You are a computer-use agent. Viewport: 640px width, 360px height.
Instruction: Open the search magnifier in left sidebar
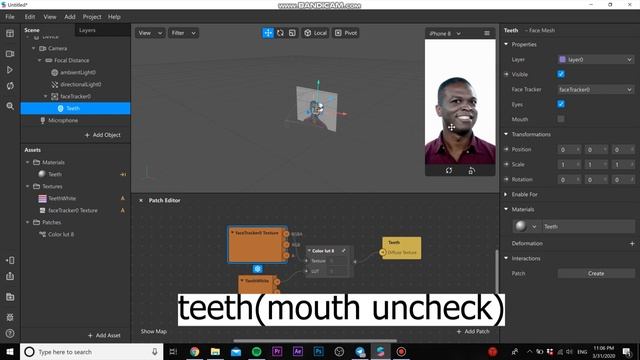10,106
